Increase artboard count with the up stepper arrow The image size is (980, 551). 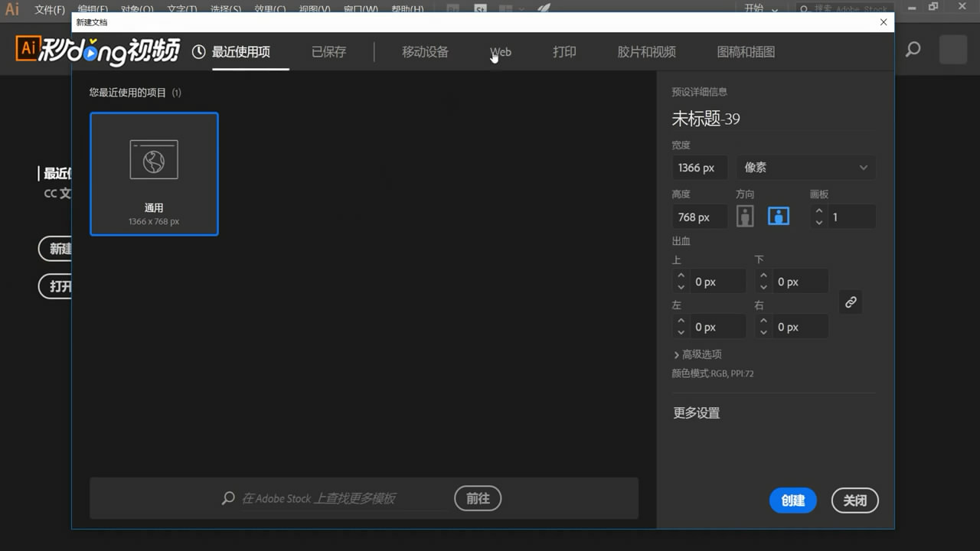click(818, 211)
